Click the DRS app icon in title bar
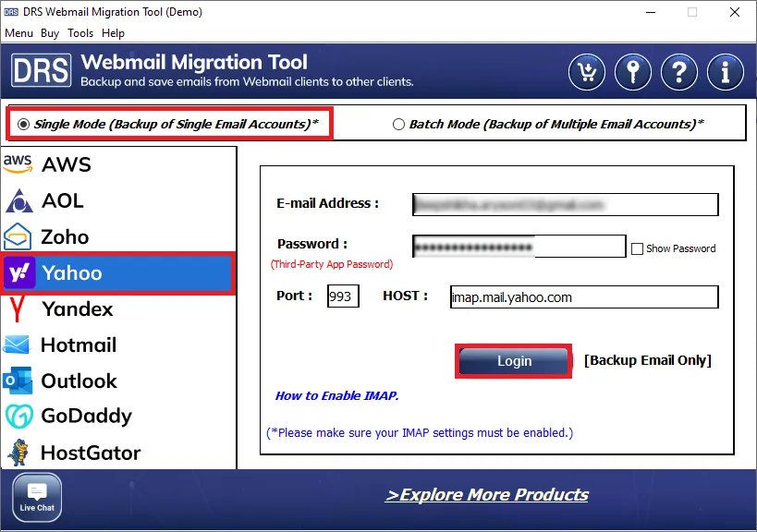The image size is (757, 532). coord(11,12)
